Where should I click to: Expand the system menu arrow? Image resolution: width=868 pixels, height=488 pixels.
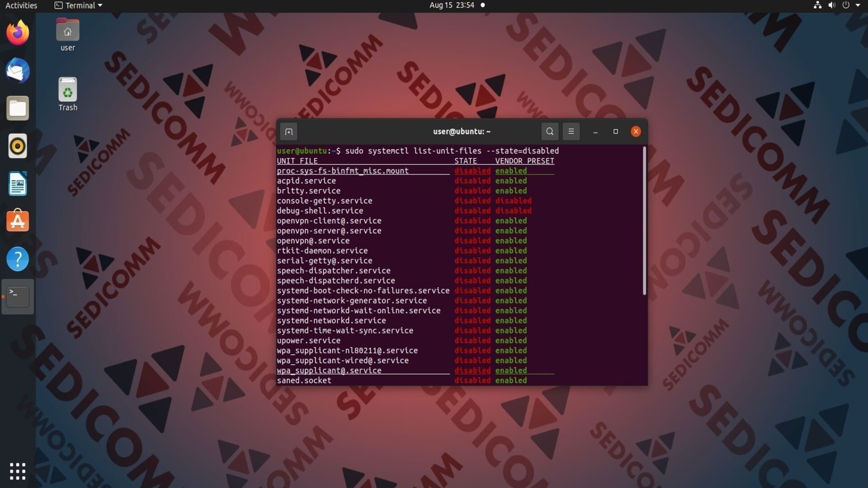pos(858,5)
